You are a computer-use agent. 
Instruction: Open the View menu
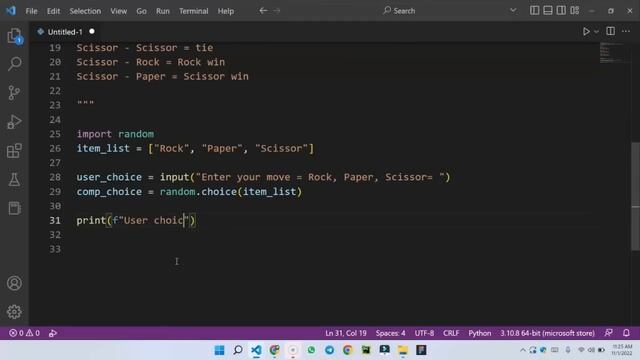[x=118, y=11]
